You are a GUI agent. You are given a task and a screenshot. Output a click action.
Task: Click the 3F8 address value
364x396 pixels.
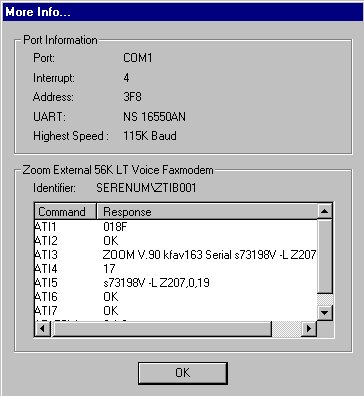pos(132,97)
